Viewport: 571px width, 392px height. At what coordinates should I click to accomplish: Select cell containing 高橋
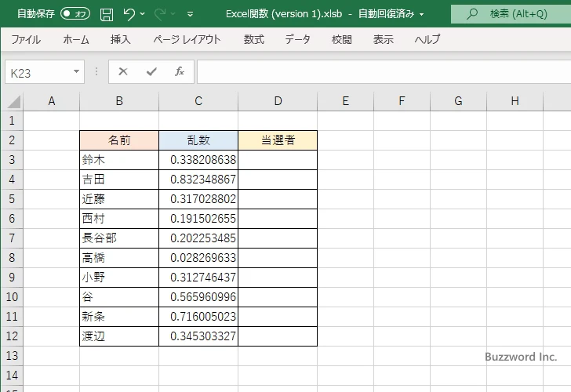[x=119, y=258]
